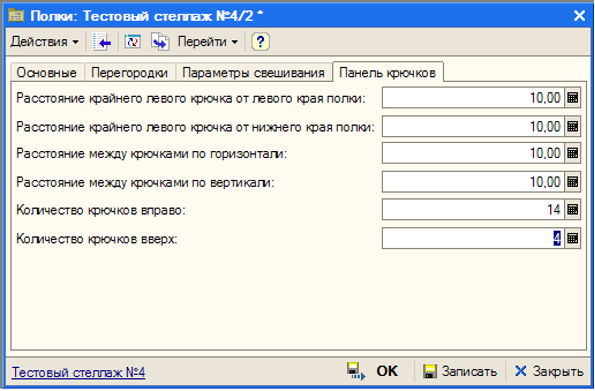The width and height of the screenshot is (595, 391).
Task: Click the distance from bottom edge input field
Action: pyautogui.click(x=473, y=126)
